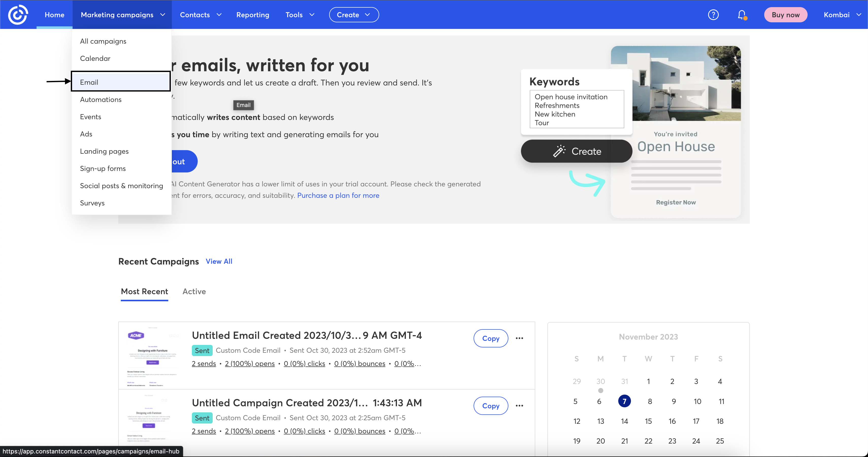Expand the Contacts dropdown
The image size is (868, 457).
point(201,15)
